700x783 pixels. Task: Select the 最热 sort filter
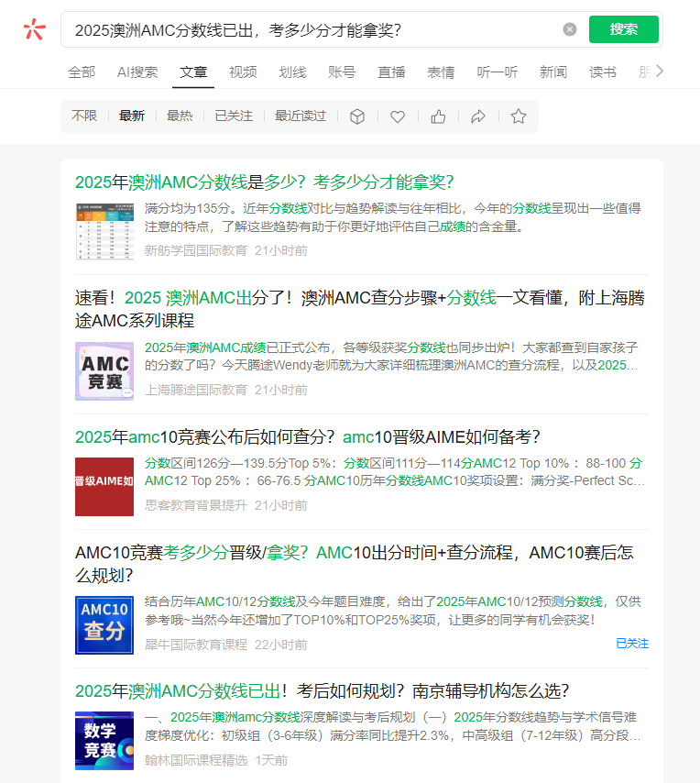click(179, 116)
